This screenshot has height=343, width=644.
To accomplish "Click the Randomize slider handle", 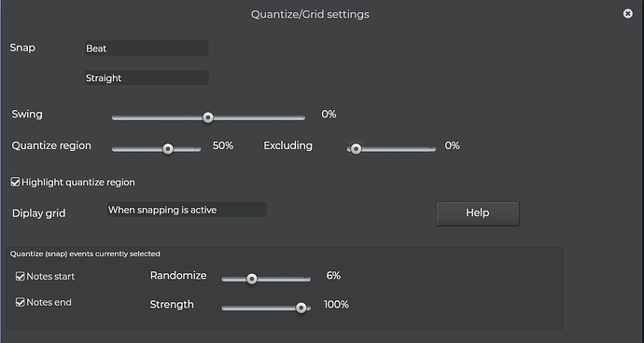I will (252, 279).
